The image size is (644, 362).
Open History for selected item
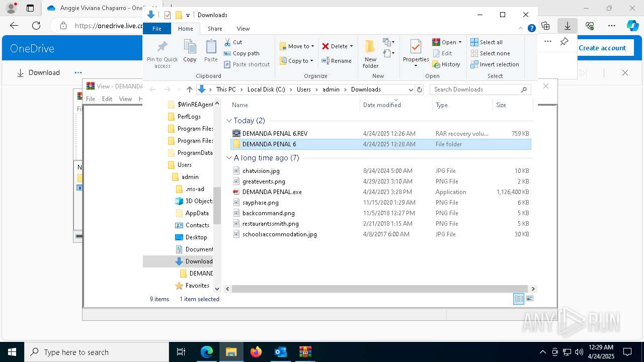446,64
